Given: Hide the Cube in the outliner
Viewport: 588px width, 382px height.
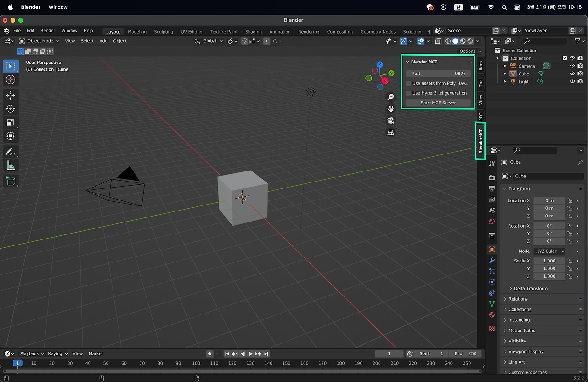Looking at the screenshot, I should click(x=572, y=74).
